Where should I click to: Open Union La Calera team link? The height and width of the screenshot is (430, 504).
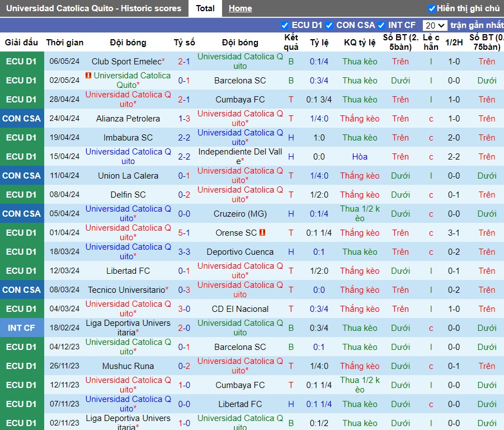click(x=128, y=176)
